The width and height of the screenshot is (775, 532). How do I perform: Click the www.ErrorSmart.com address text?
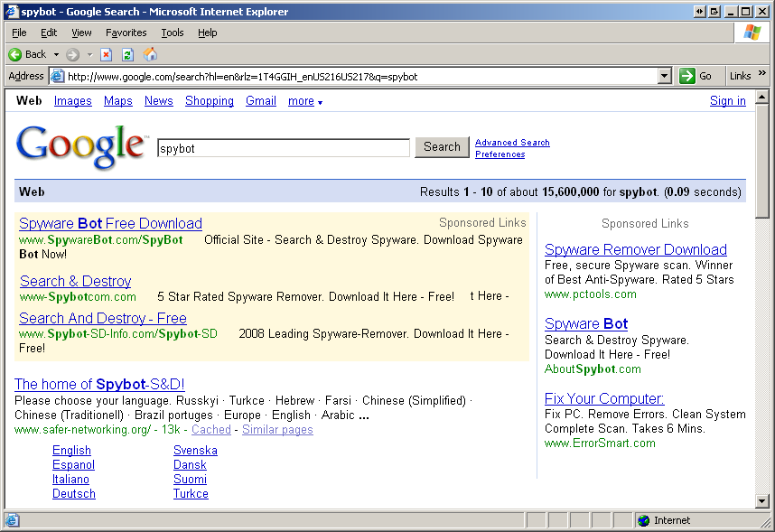[600, 443]
